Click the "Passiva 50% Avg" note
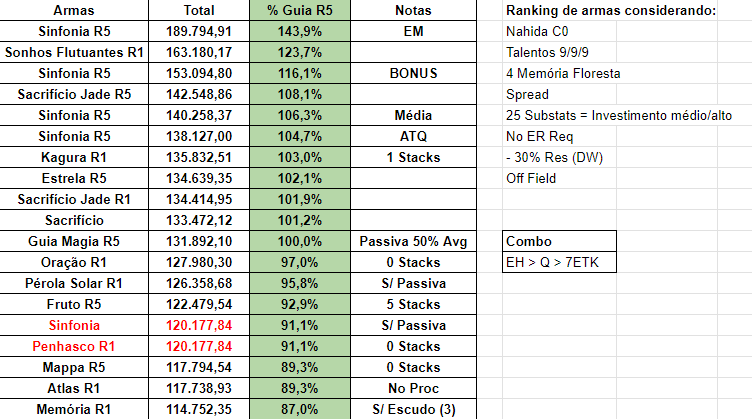 [414, 241]
